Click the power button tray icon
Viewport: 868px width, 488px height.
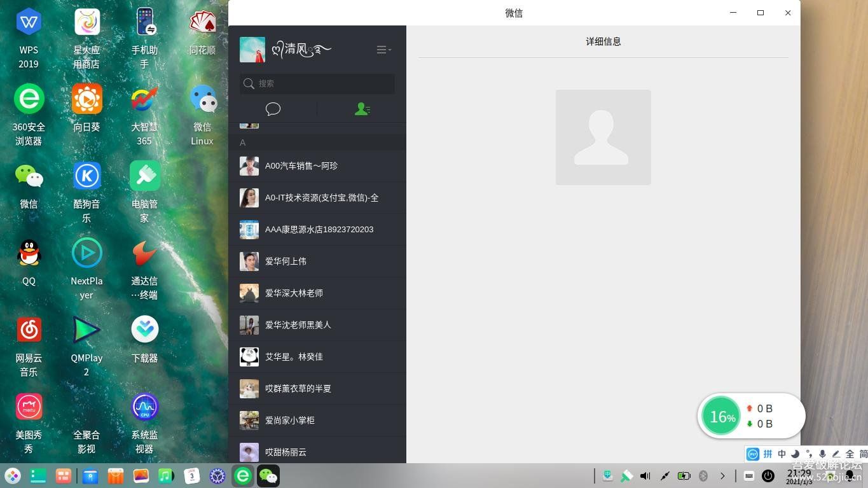pyautogui.click(x=768, y=476)
